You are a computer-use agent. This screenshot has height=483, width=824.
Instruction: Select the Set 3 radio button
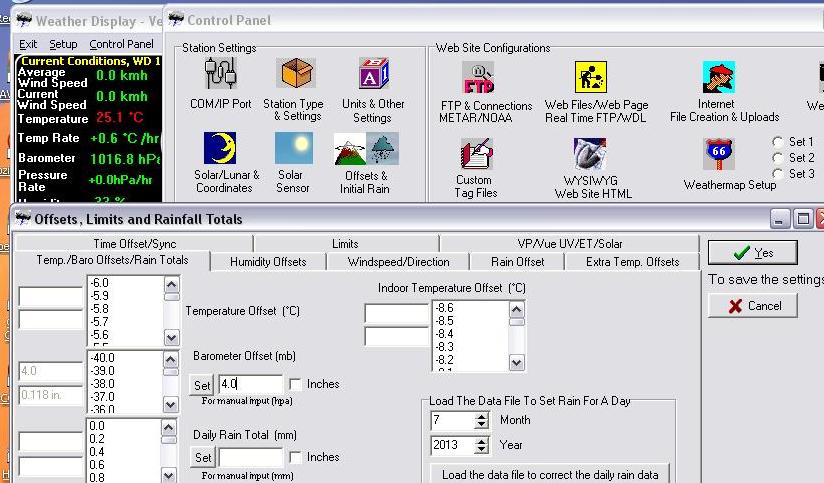pos(779,174)
